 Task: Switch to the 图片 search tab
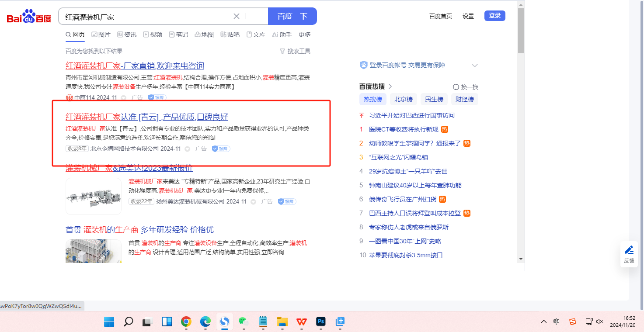101,35
